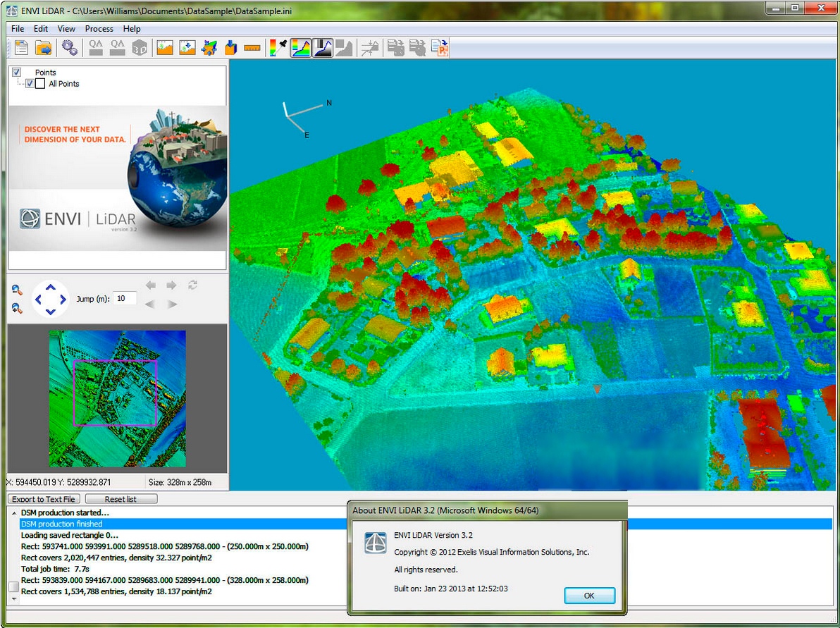Select log entry with density 32.327 point/m2
Screen dimensions: 840x628
(116, 558)
